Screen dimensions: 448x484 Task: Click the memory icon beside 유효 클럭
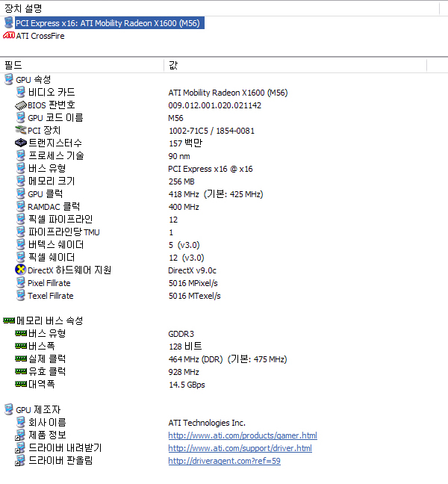21,371
